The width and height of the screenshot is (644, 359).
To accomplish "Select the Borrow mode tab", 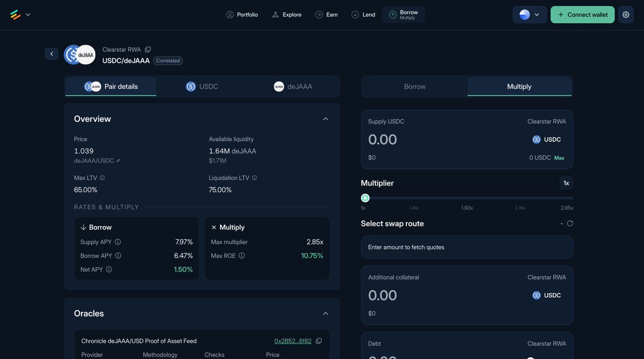I will (415, 86).
